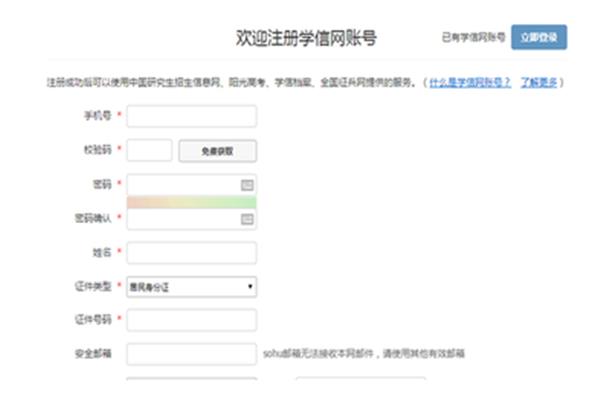Focus the 校验码 verification code field
Image resolution: width=600 pixels, height=400 pixels.
[x=150, y=150]
